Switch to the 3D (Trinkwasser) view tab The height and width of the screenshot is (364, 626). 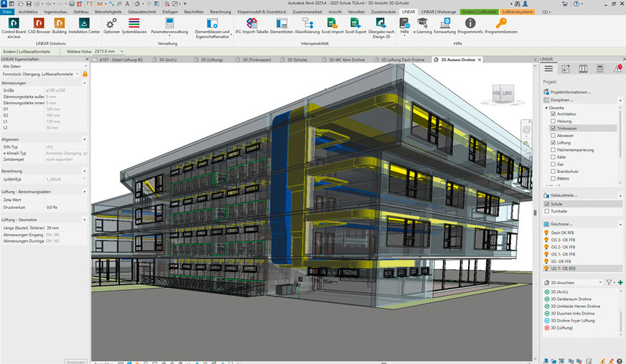click(262, 60)
